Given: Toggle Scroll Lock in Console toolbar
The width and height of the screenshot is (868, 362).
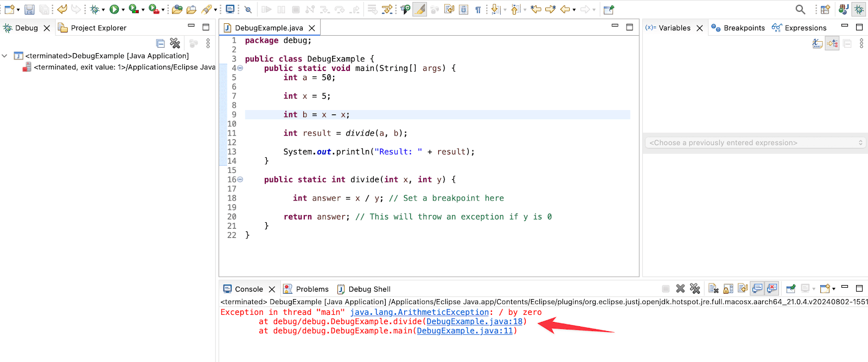Looking at the screenshot, I should pyautogui.click(x=728, y=289).
